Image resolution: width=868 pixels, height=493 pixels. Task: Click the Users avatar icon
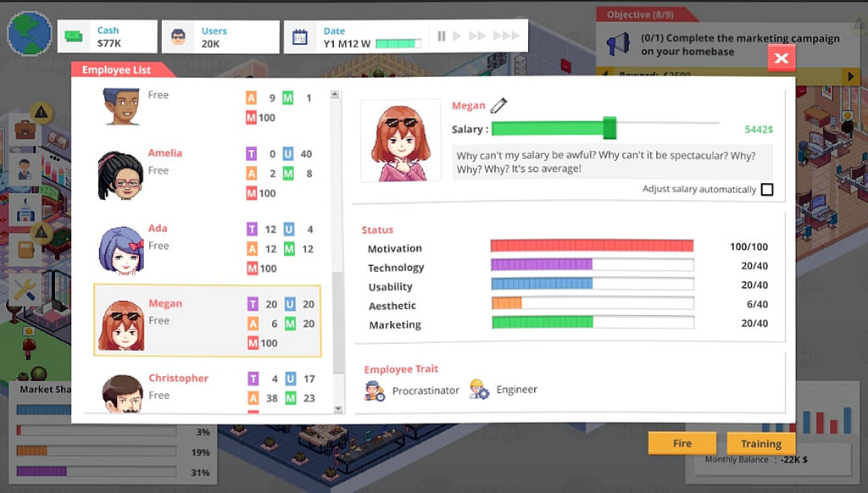[x=178, y=37]
